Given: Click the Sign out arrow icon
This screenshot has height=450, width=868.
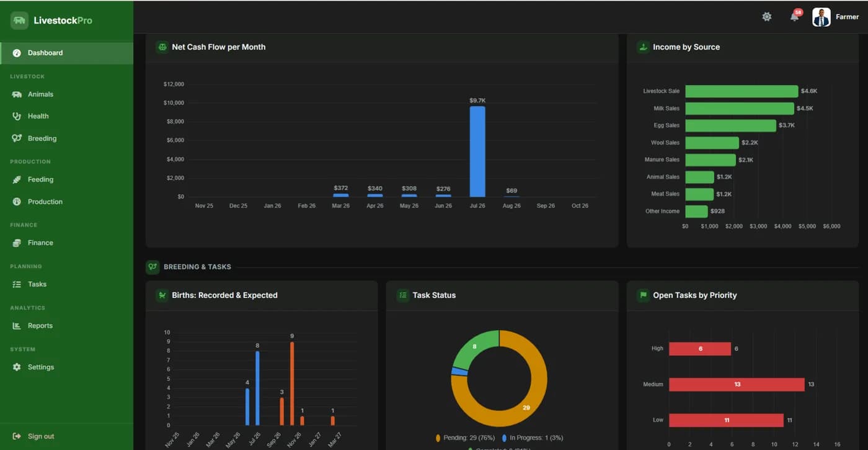Looking at the screenshot, I should [17, 436].
